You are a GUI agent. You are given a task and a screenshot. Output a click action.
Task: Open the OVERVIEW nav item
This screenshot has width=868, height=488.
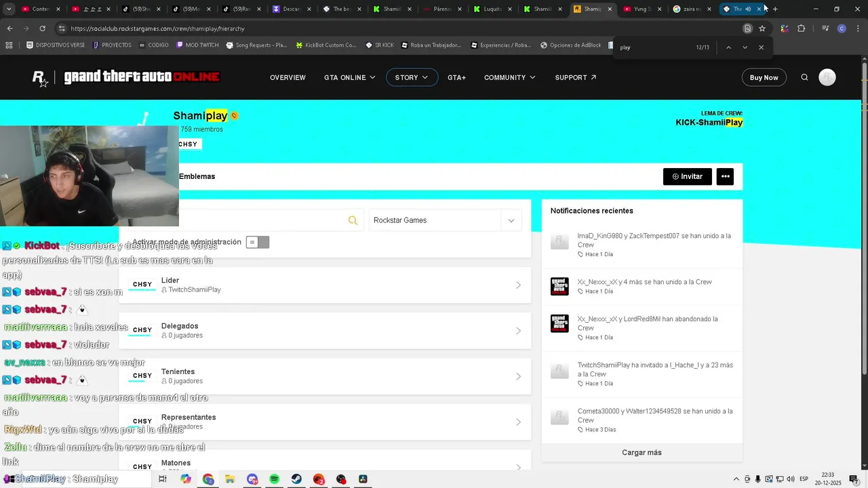pos(288,77)
